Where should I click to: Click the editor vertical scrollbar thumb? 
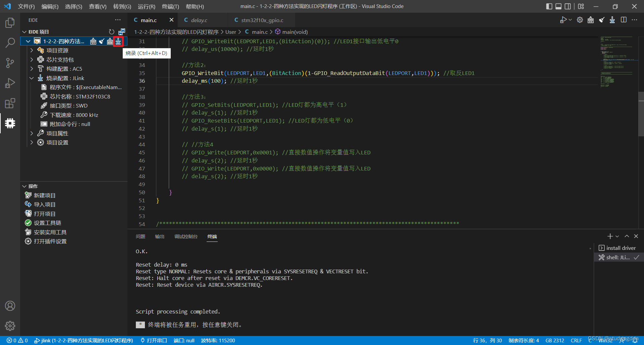(641, 113)
